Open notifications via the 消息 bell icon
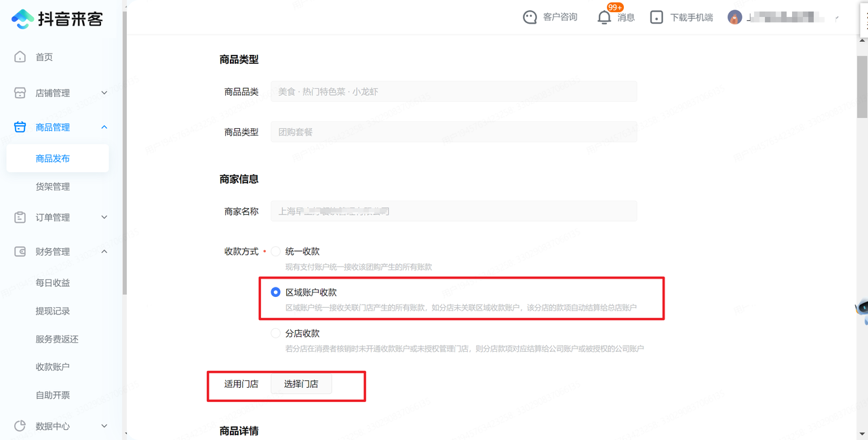Screen dimensions: 868x440 604,18
